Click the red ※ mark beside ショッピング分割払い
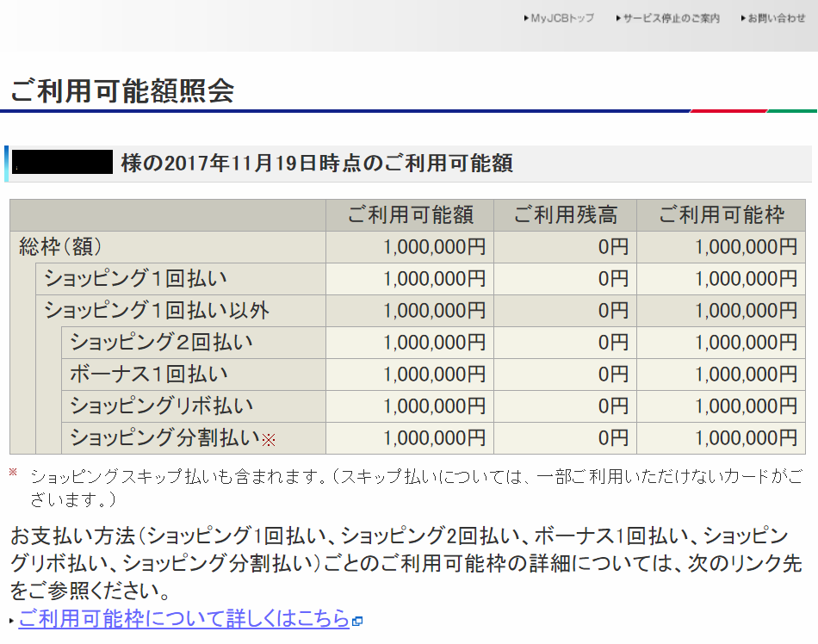Image resolution: width=818 pixels, height=644 pixels. point(269,440)
